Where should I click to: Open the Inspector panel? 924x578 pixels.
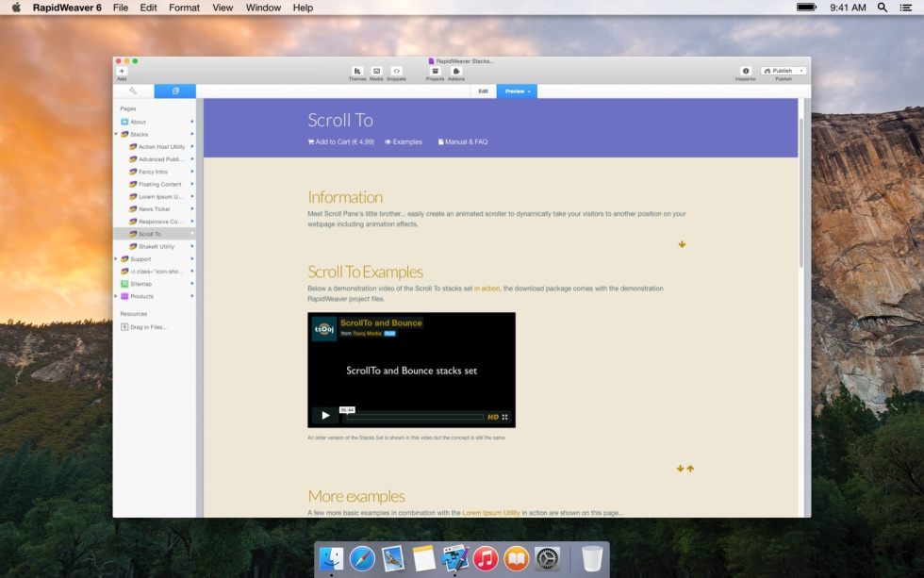[746, 71]
